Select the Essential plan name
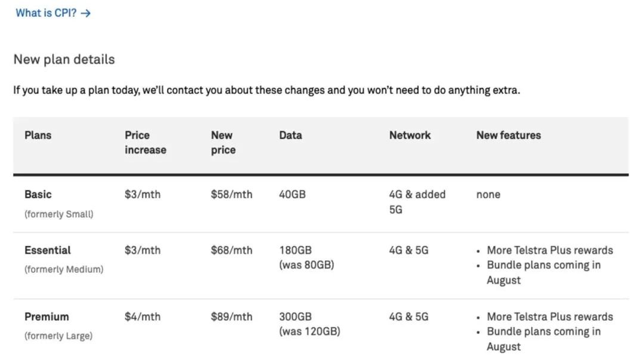The height and width of the screenshot is (363, 644). point(48,250)
